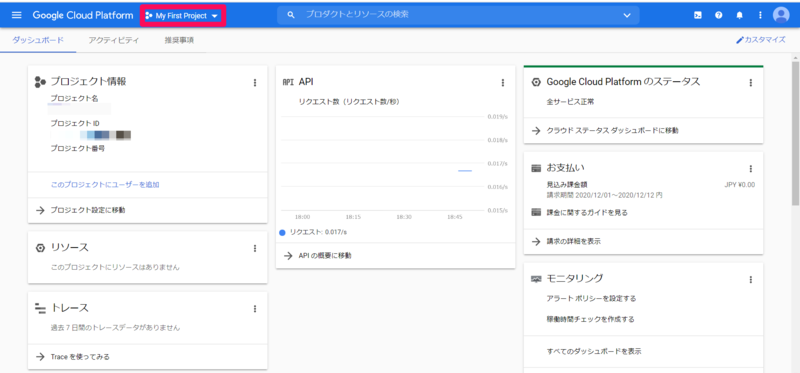Screen dimensions: 800x373
Task: Click the Google Cloud Platform のステータス card icon
Action: (x=536, y=82)
